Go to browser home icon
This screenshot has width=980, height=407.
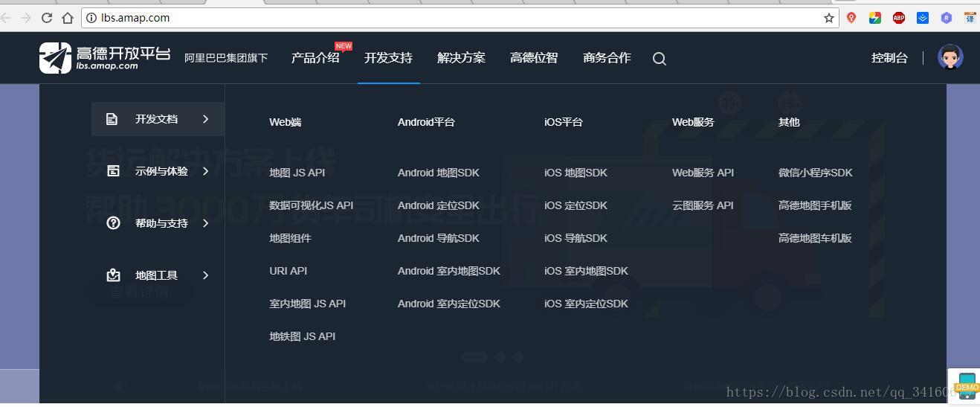68,17
